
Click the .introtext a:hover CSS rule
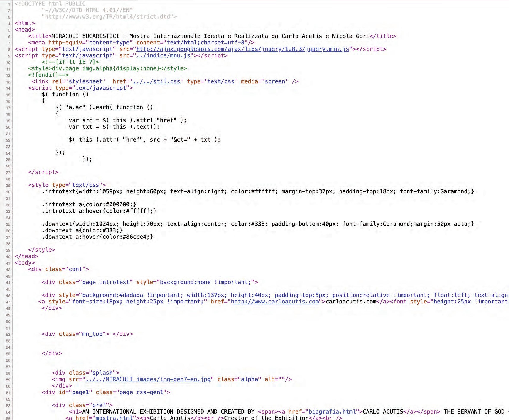99,211
